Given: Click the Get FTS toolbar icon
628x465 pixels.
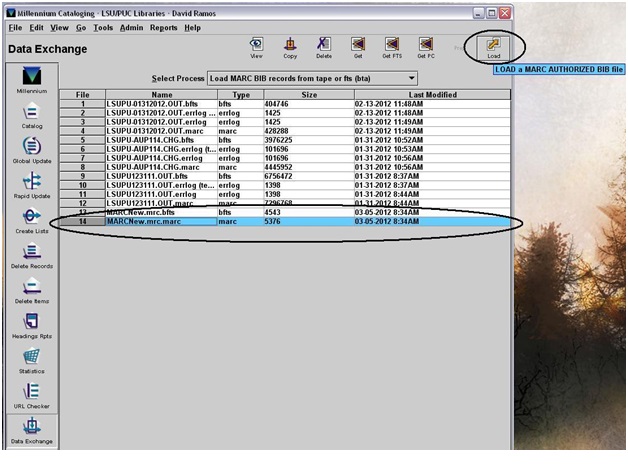Looking at the screenshot, I should 392,48.
